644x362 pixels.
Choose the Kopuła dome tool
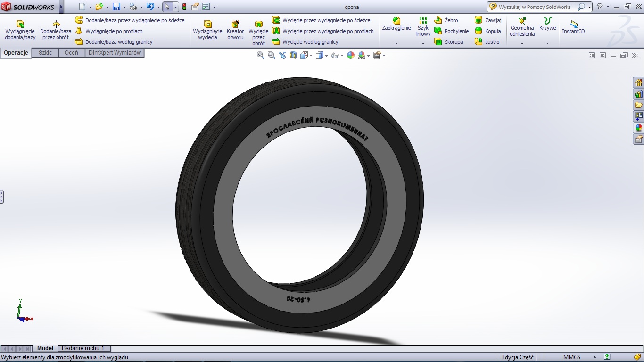tap(488, 31)
